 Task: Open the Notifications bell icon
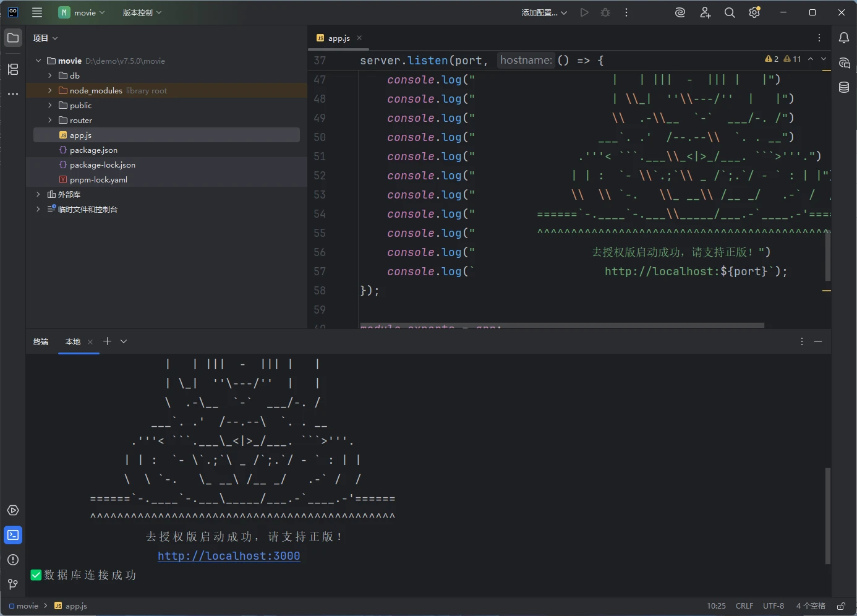pos(844,38)
